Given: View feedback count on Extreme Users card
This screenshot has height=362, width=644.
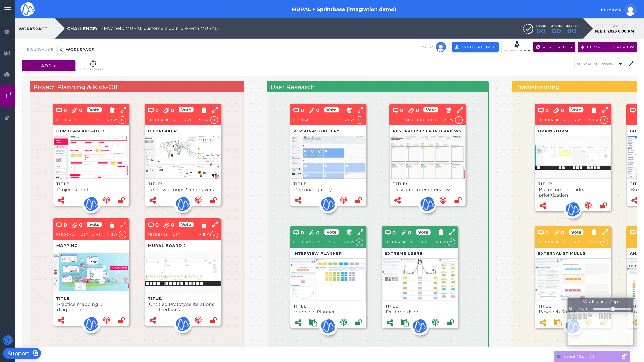Looking at the screenshot, I should (451, 242).
